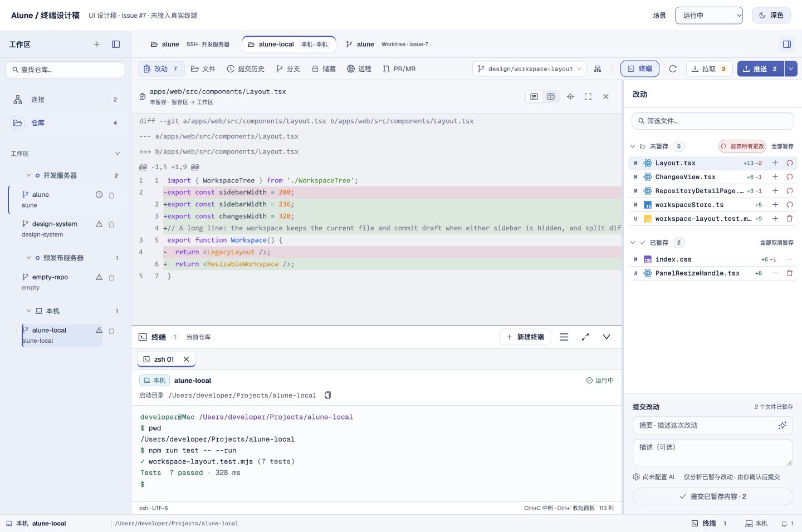
Task: Toggle the left sidebar panel icon
Action: point(116,45)
